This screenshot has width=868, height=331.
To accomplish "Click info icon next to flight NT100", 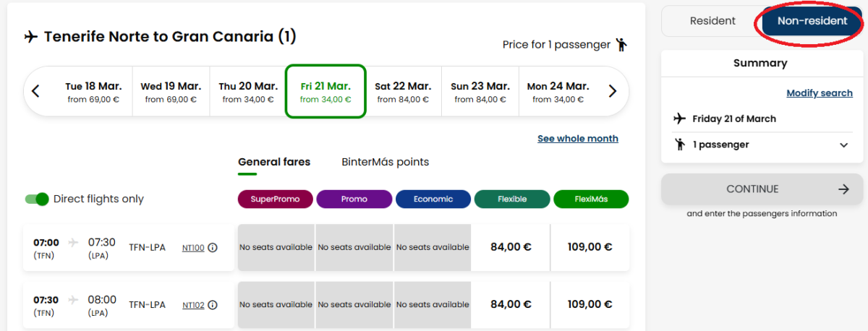I will click(x=213, y=247).
